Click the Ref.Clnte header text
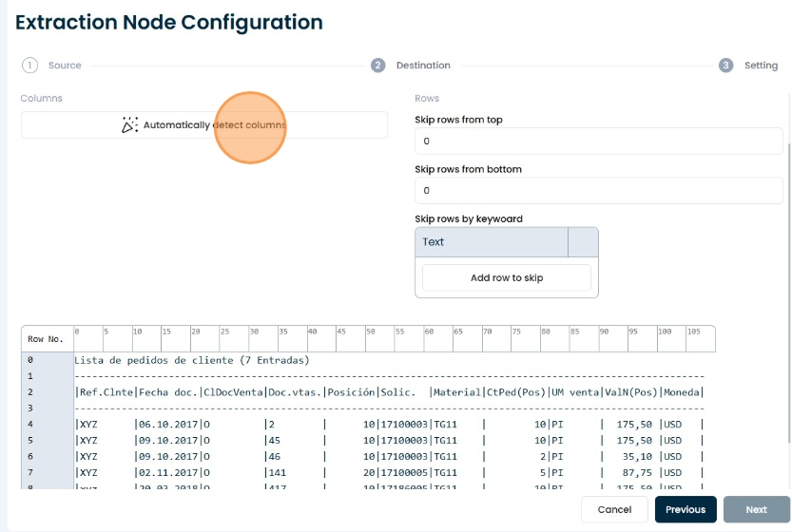The width and height of the screenshot is (792, 532). coord(106,392)
